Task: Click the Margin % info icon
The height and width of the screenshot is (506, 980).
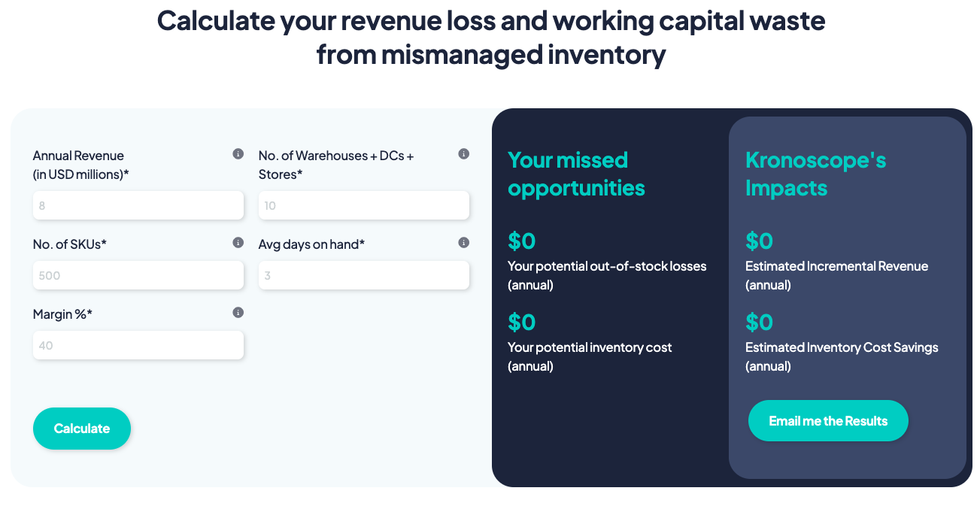Action: pos(238,313)
